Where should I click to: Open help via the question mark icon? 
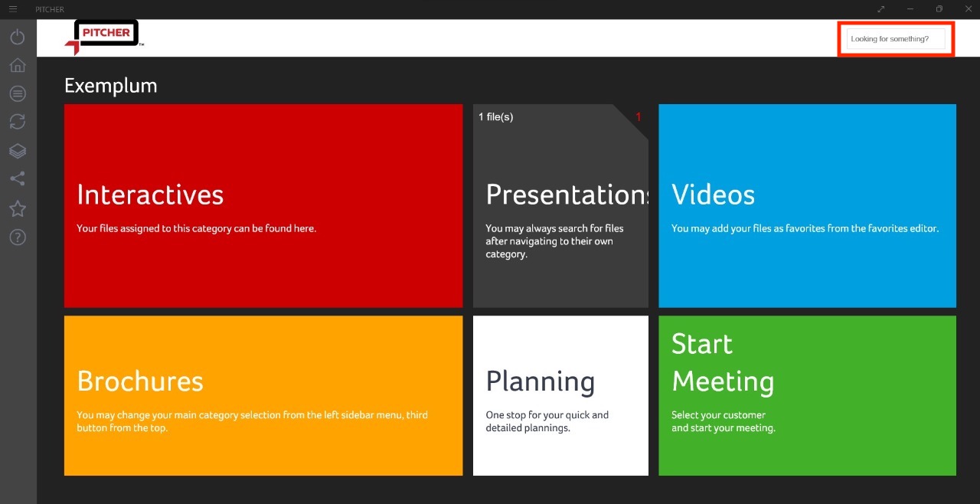[x=18, y=237]
